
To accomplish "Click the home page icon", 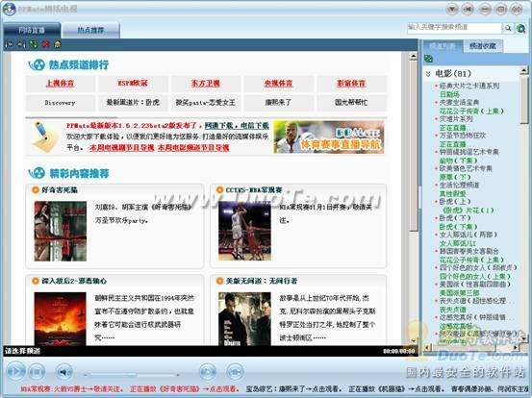I will click(58, 44).
